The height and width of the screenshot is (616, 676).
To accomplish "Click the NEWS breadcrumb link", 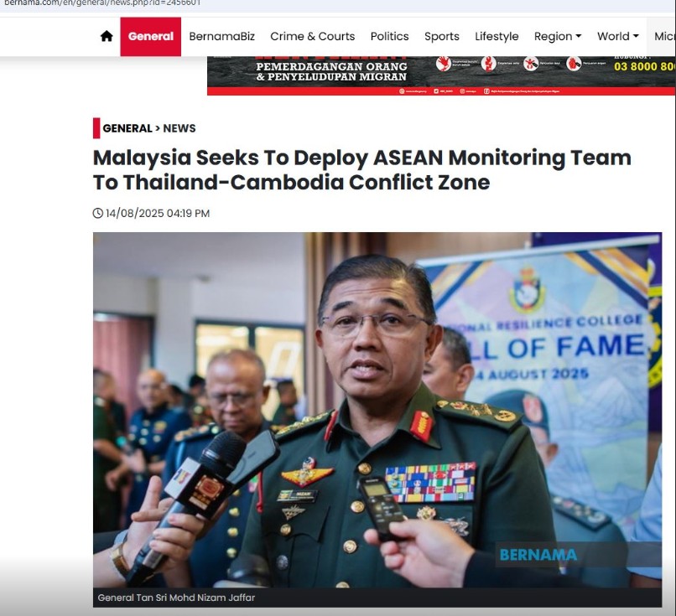I will coord(179,128).
